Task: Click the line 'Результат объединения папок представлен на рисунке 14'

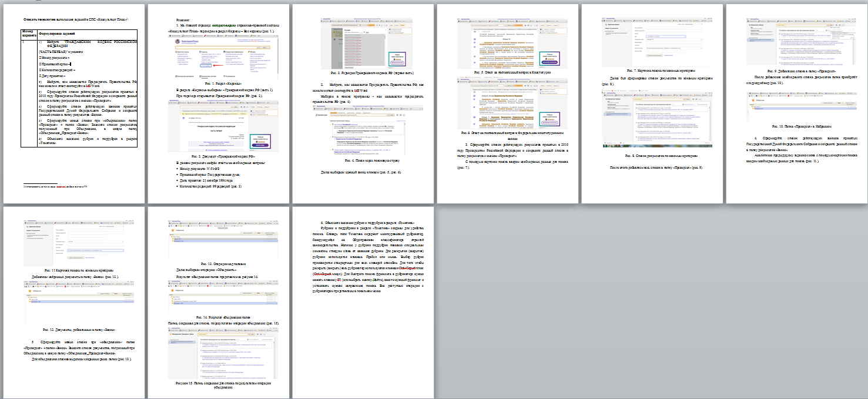Action: (x=217, y=276)
